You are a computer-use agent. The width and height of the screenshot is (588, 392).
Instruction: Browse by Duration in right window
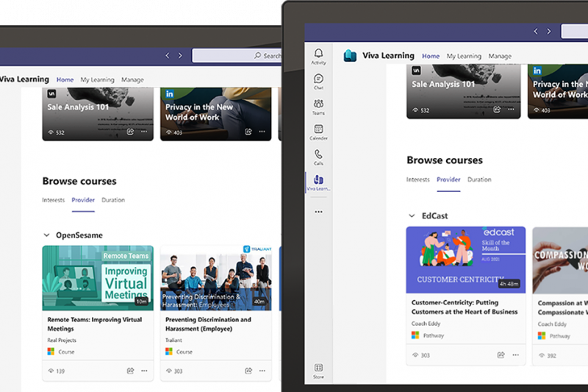click(x=479, y=179)
